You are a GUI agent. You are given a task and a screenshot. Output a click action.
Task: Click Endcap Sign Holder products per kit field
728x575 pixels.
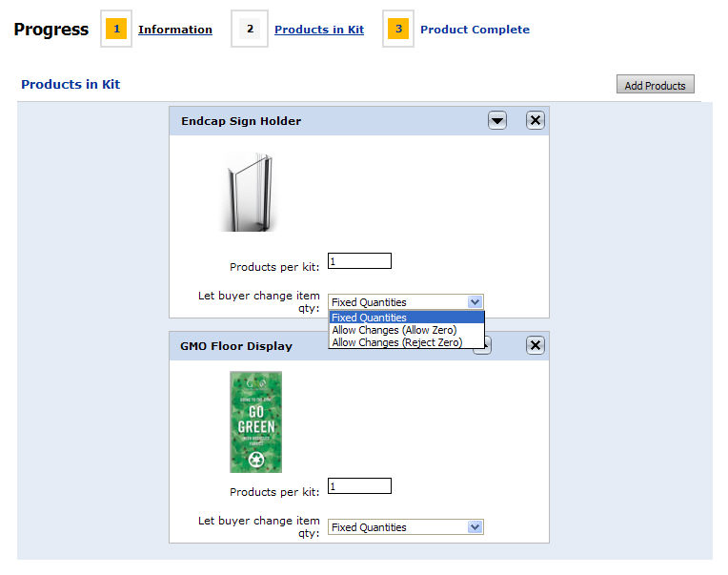pos(359,261)
